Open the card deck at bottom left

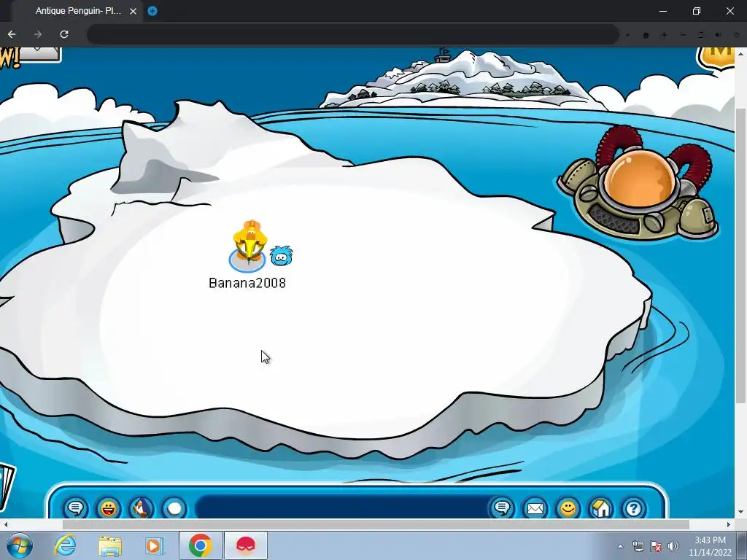coord(7,486)
